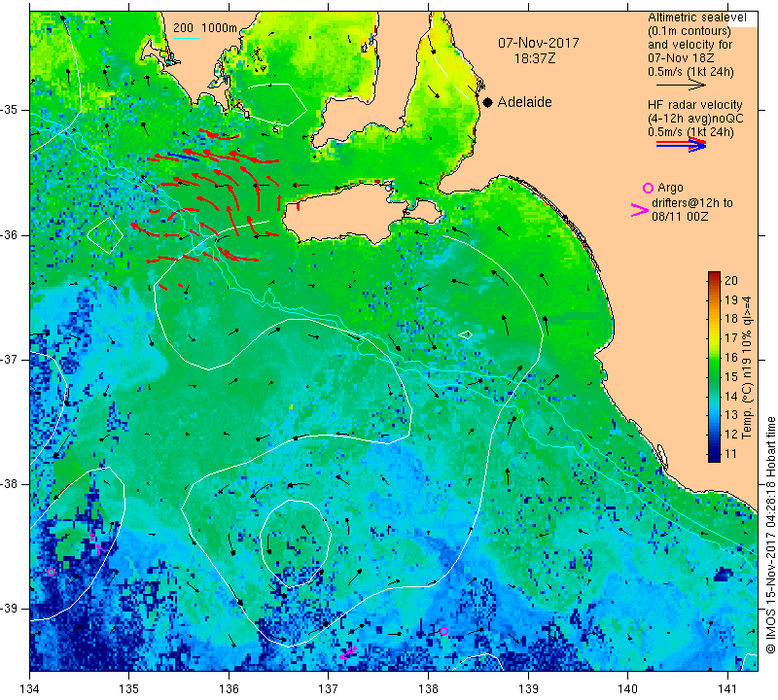
Task: Click the dark blue bottom of temperature colorbar
Action: tap(714, 457)
